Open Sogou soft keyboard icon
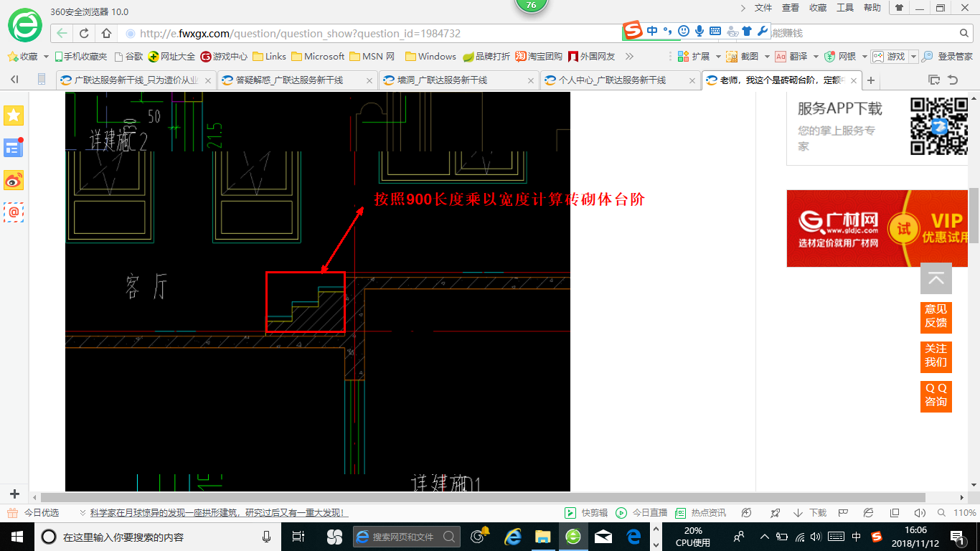Screen dimensions: 980x551 (x=715, y=31)
